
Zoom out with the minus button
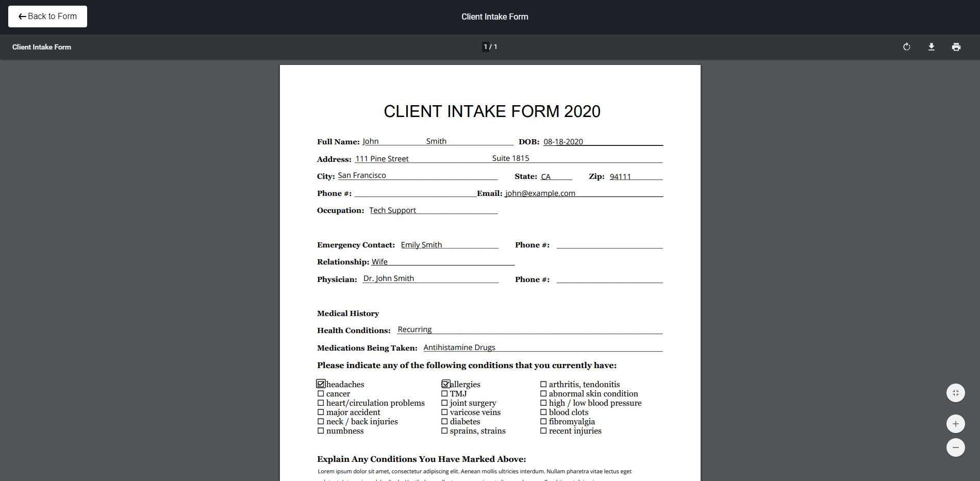tap(955, 447)
